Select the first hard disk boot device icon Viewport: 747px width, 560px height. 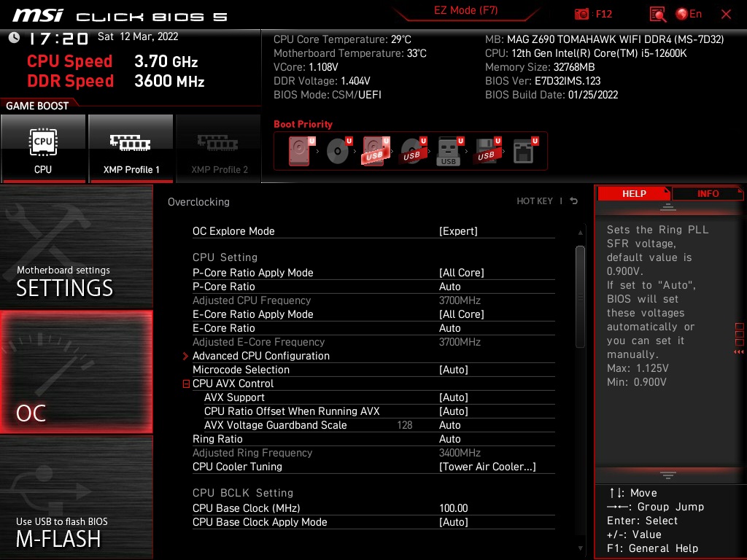[301, 151]
